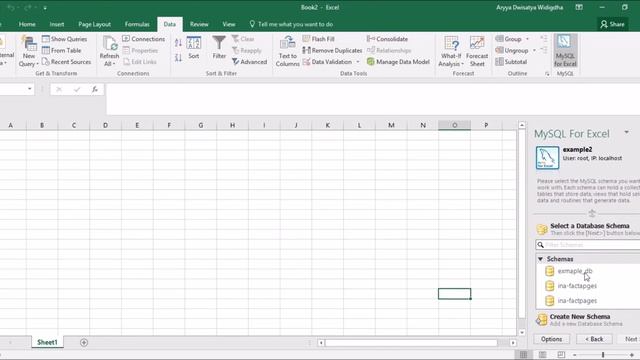Launch Text to Columns wizard

287,52
